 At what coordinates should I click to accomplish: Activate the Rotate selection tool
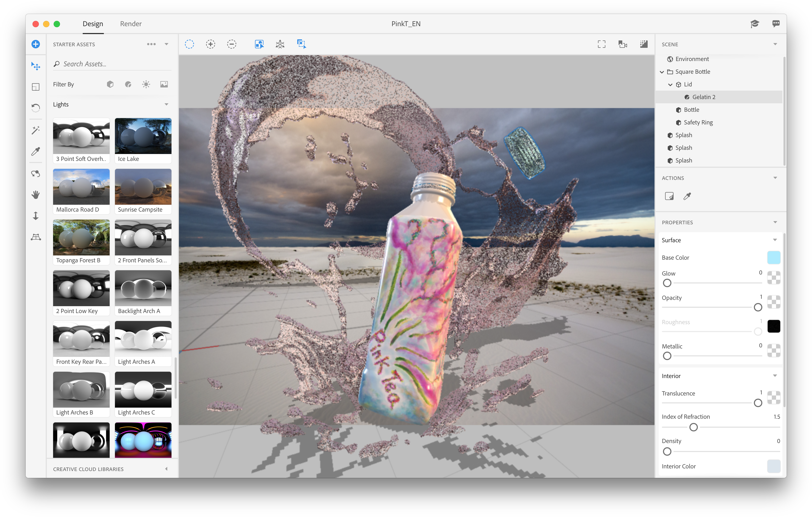point(36,108)
